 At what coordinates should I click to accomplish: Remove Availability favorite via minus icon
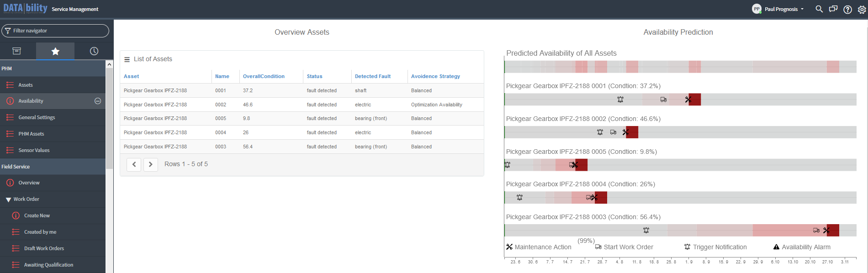tap(98, 101)
